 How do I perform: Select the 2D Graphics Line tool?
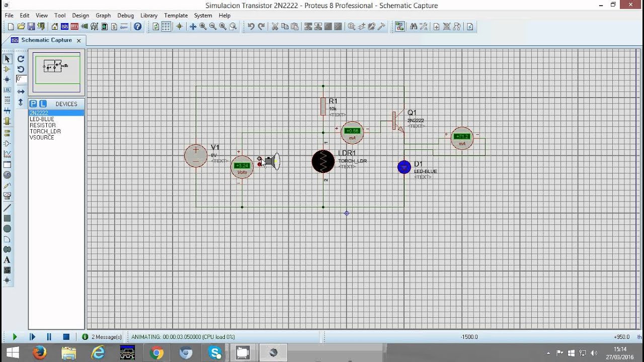(x=7, y=208)
